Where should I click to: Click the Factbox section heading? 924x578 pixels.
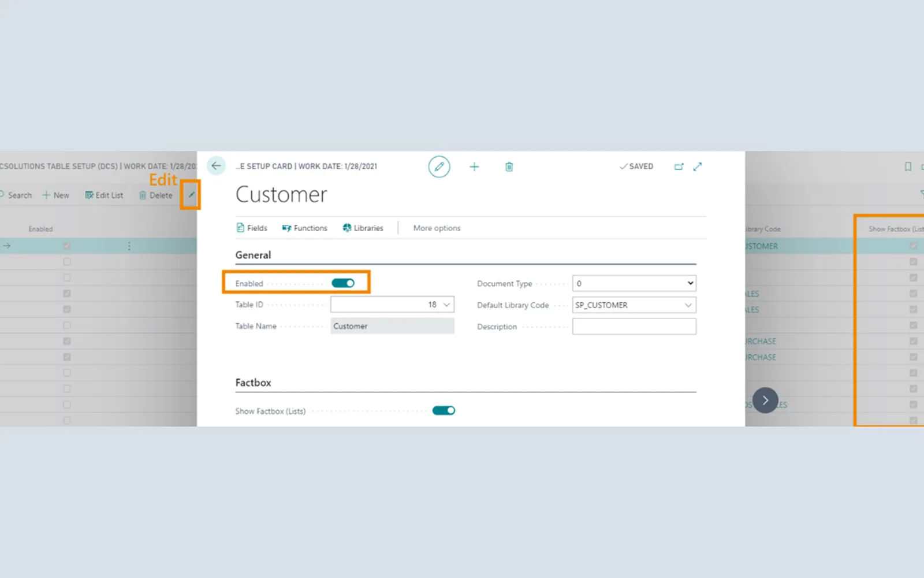pyautogui.click(x=253, y=383)
